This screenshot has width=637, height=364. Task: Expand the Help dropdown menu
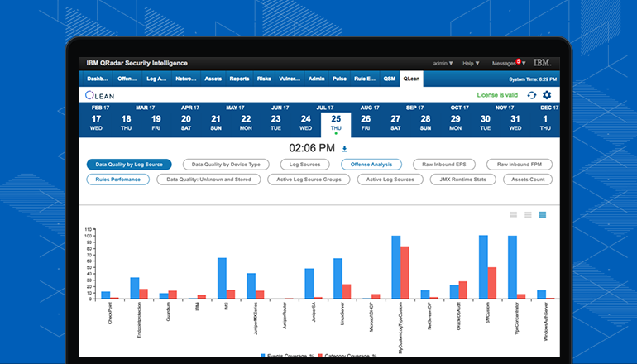coord(472,63)
